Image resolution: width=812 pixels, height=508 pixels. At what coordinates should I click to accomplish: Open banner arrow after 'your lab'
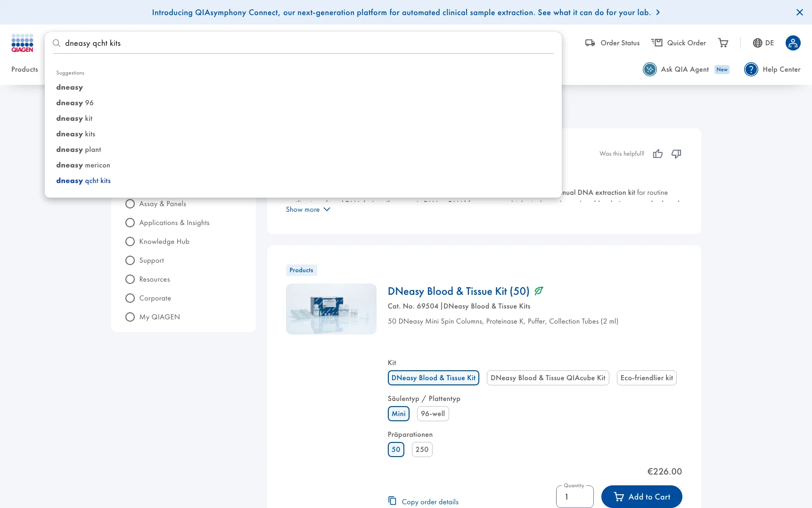658,12
